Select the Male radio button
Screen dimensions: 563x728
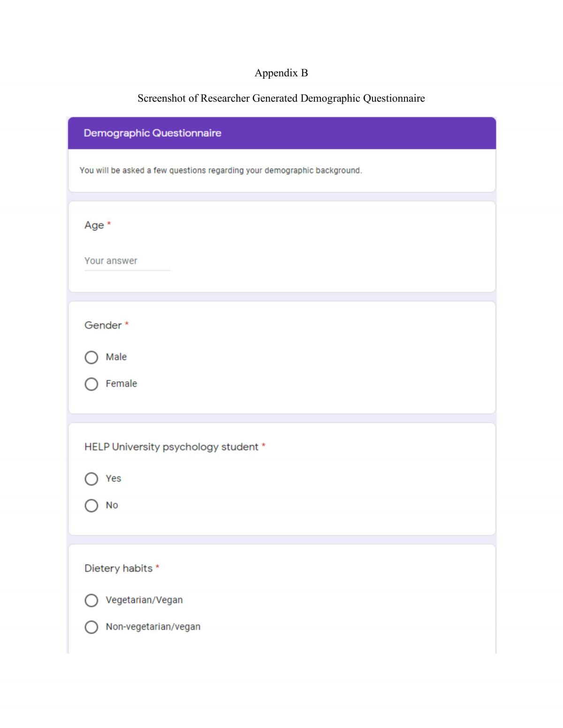[x=91, y=358]
